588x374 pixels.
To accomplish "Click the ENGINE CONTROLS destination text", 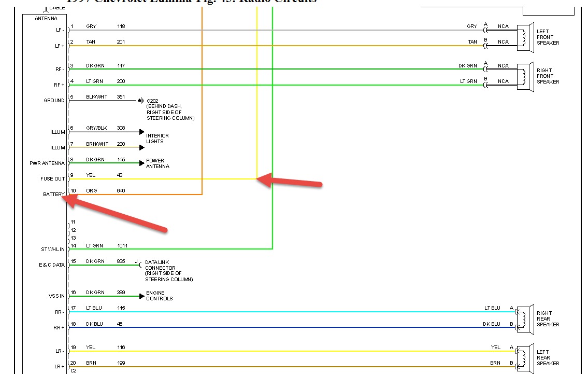I will (x=160, y=296).
